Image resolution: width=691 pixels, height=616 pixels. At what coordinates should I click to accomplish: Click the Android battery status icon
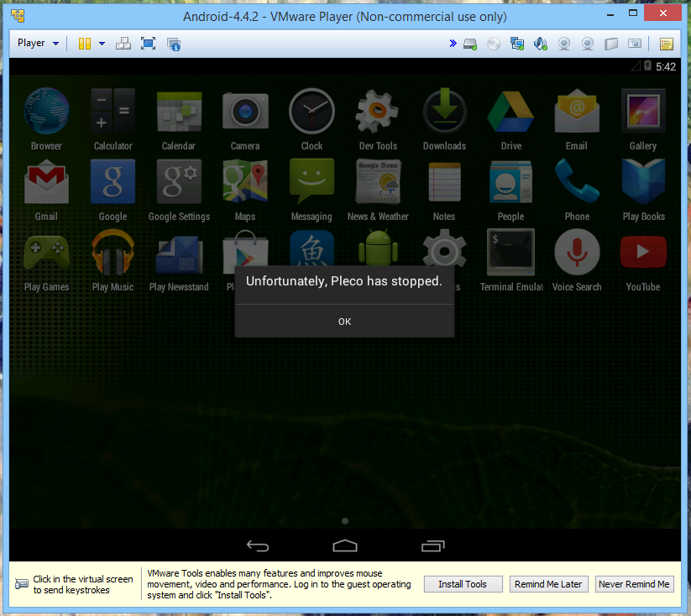click(x=647, y=65)
